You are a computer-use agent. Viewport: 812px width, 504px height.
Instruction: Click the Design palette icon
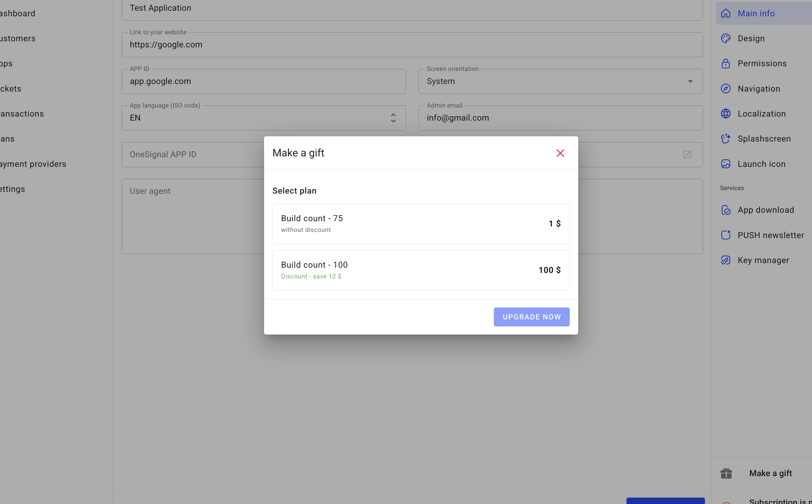click(x=725, y=38)
